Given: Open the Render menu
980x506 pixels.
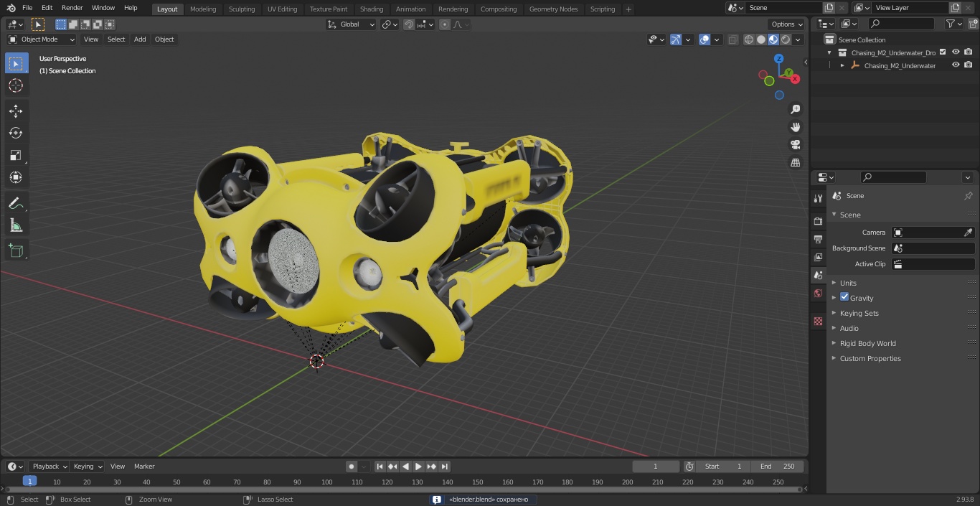Looking at the screenshot, I should (72, 8).
